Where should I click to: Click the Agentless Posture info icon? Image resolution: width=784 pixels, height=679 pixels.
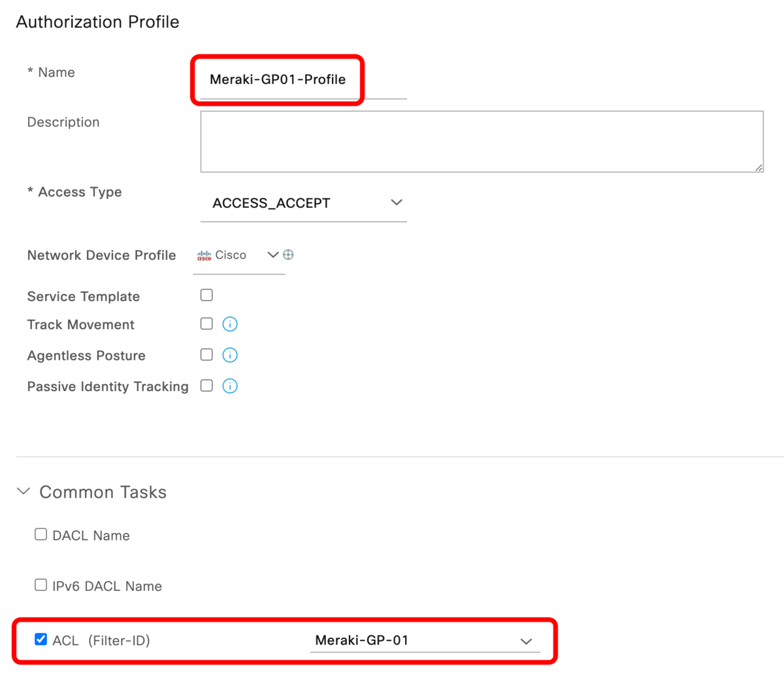(x=230, y=355)
